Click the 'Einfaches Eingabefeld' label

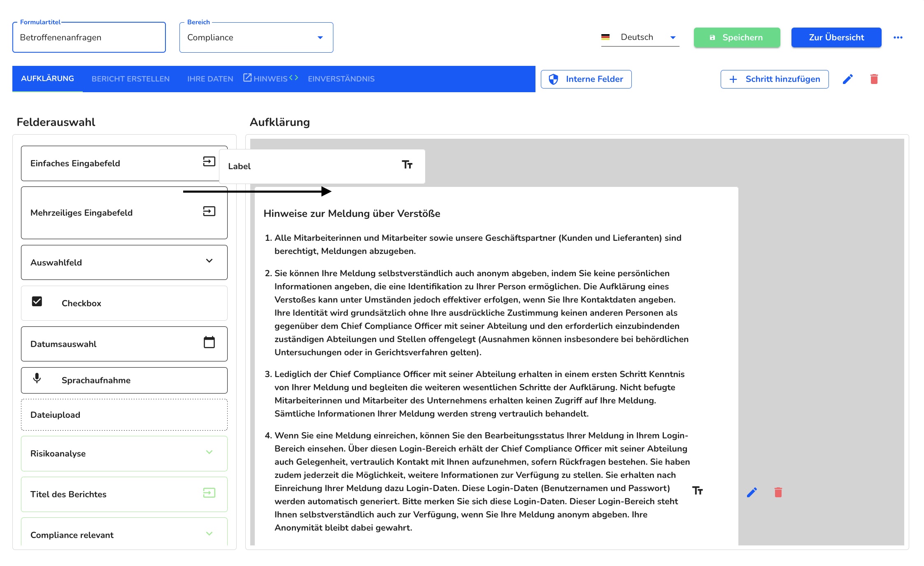75,163
